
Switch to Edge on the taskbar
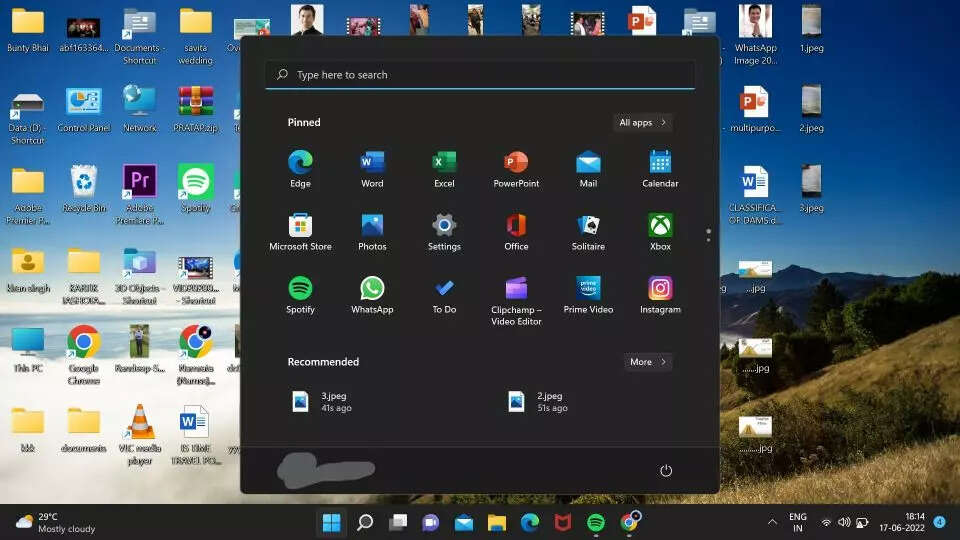530,522
